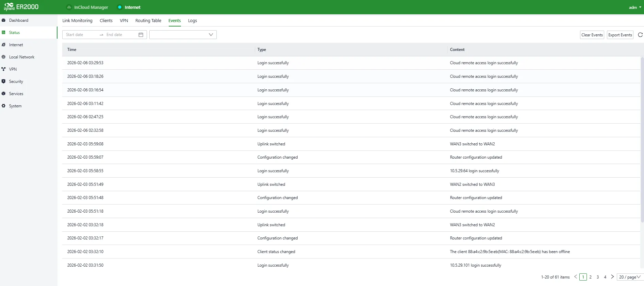Go to page 3 of events
This screenshot has height=286, width=644.
point(598,277)
